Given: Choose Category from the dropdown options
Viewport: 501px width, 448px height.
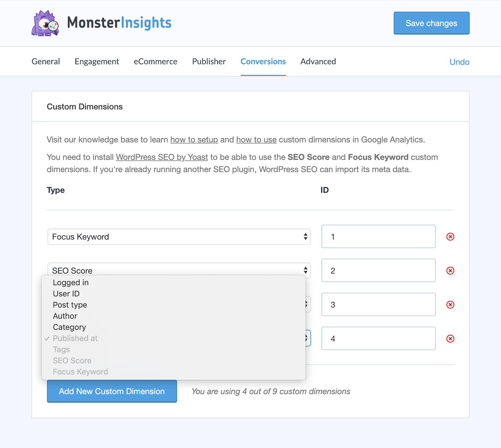Looking at the screenshot, I should click(69, 327).
